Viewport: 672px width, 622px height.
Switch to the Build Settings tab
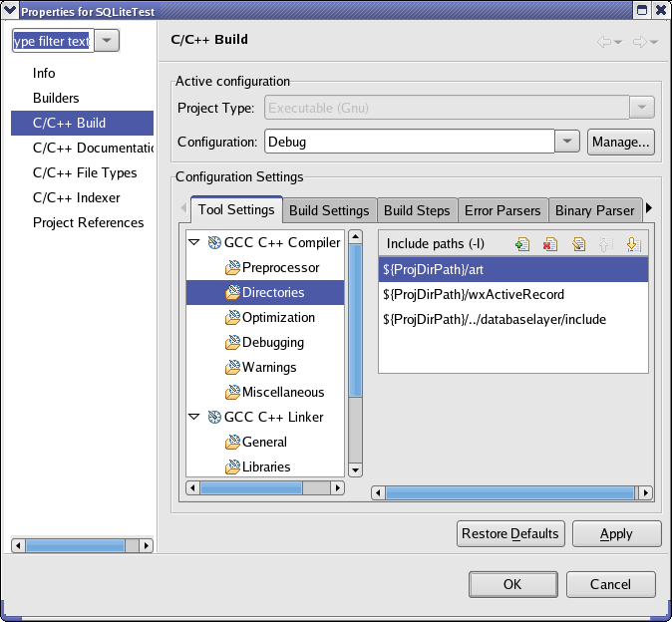[x=329, y=210]
